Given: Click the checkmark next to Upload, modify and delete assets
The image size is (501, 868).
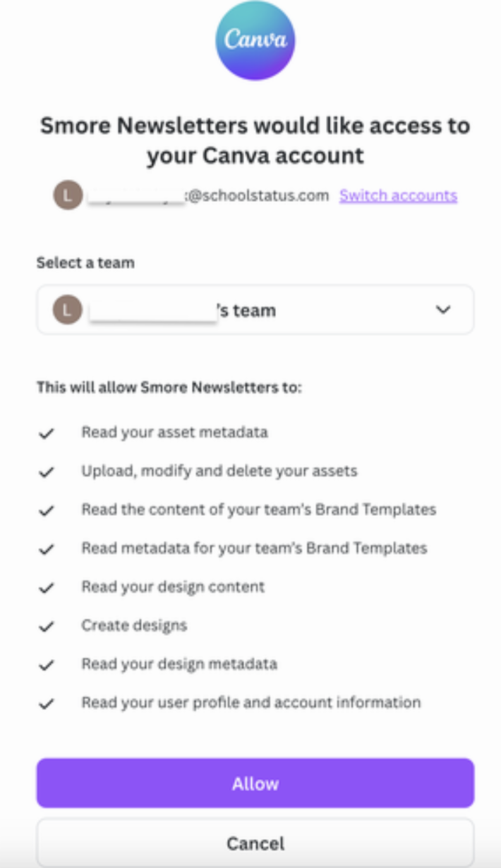Looking at the screenshot, I should click(47, 471).
